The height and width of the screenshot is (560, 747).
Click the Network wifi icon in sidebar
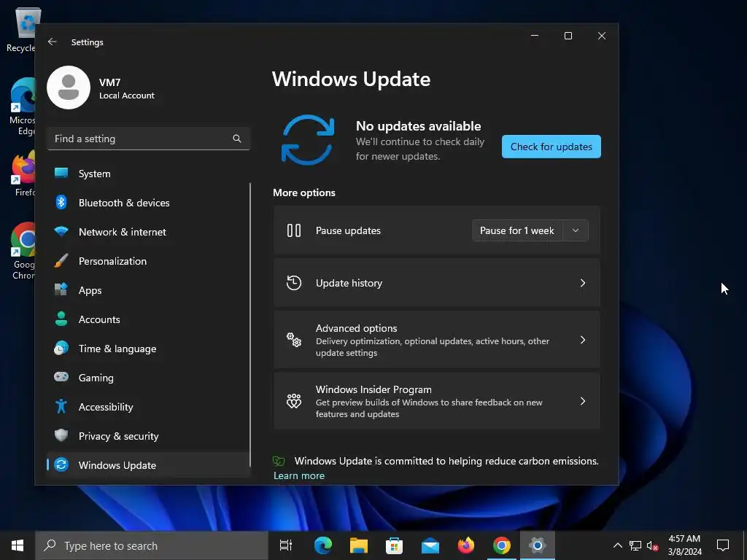coord(61,231)
